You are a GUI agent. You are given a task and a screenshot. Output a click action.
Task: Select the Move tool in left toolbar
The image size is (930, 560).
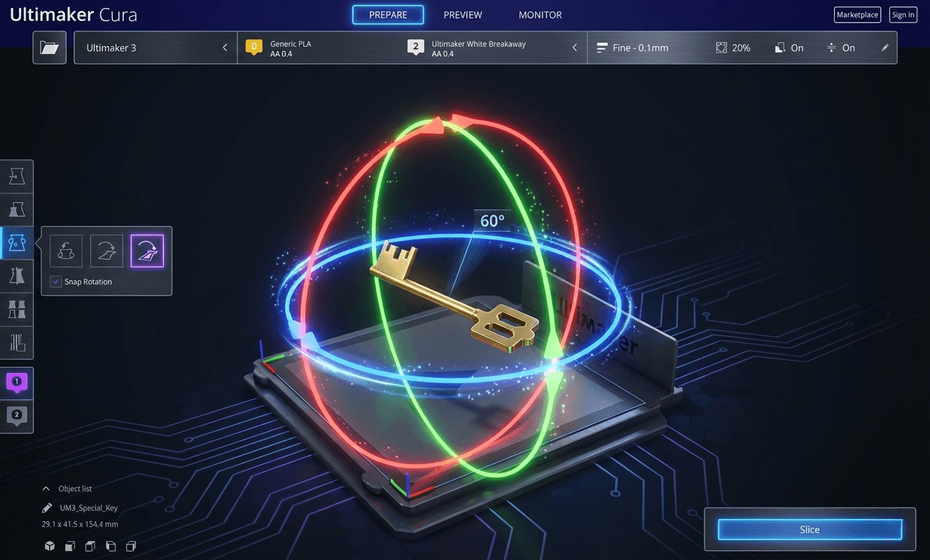tap(17, 177)
